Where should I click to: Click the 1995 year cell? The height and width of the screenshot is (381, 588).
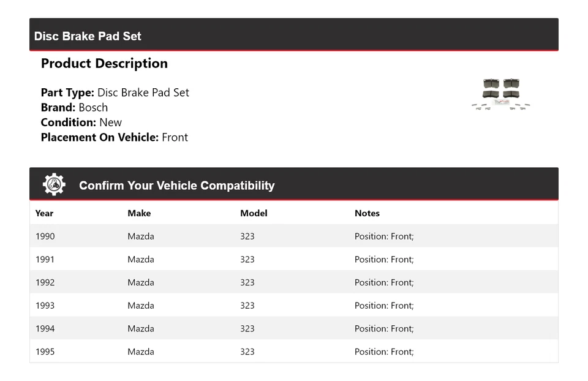click(45, 352)
